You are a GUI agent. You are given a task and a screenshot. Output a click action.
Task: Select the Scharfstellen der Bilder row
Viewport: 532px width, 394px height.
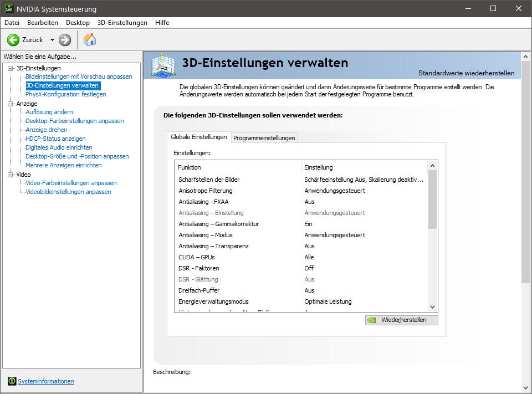click(x=301, y=180)
